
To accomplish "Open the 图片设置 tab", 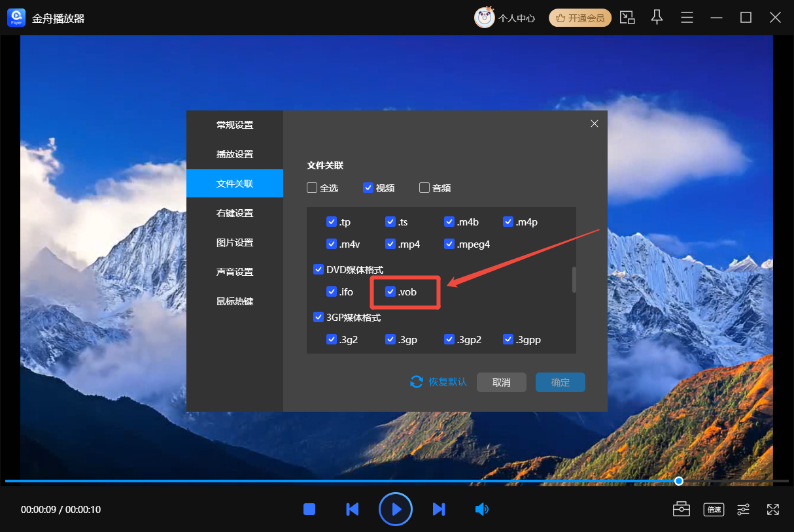I will 235,242.
